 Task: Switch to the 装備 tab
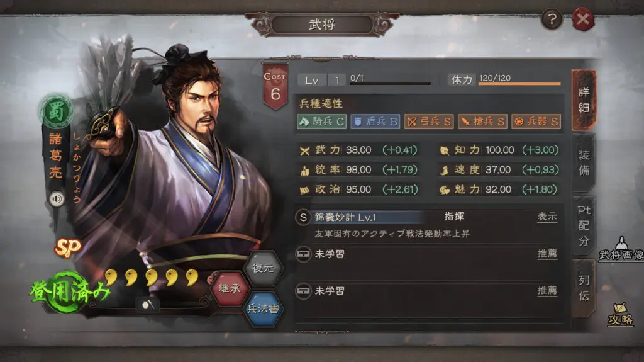[584, 162]
